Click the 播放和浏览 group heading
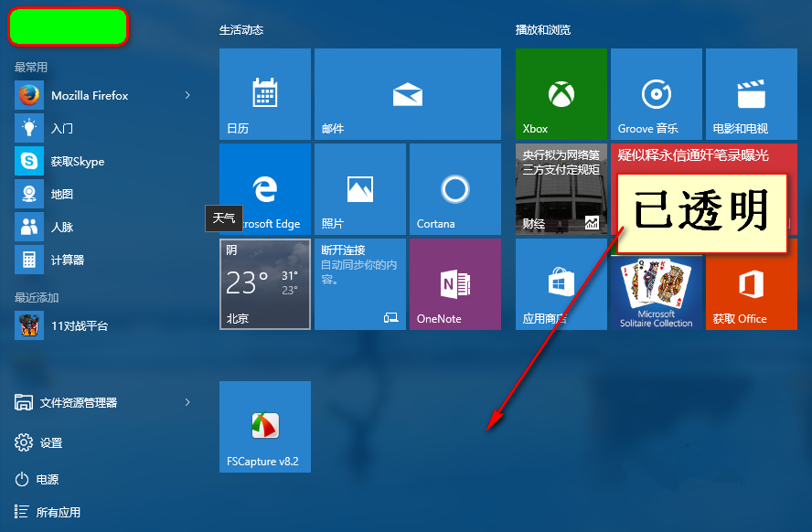The width and height of the screenshot is (812, 532). pos(543,30)
